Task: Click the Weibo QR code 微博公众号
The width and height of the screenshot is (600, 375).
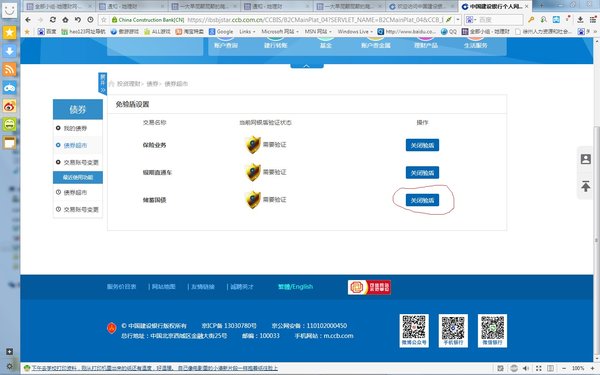Action: (x=414, y=331)
